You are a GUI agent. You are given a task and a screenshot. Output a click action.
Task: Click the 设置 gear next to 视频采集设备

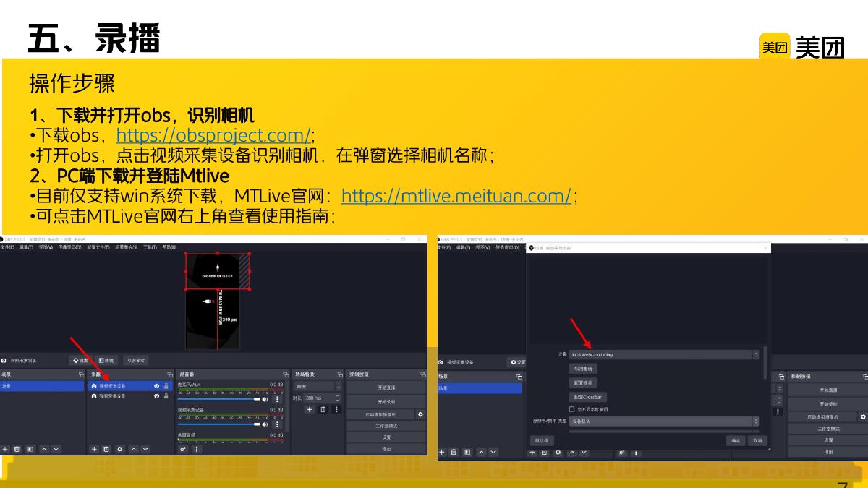[81, 360]
